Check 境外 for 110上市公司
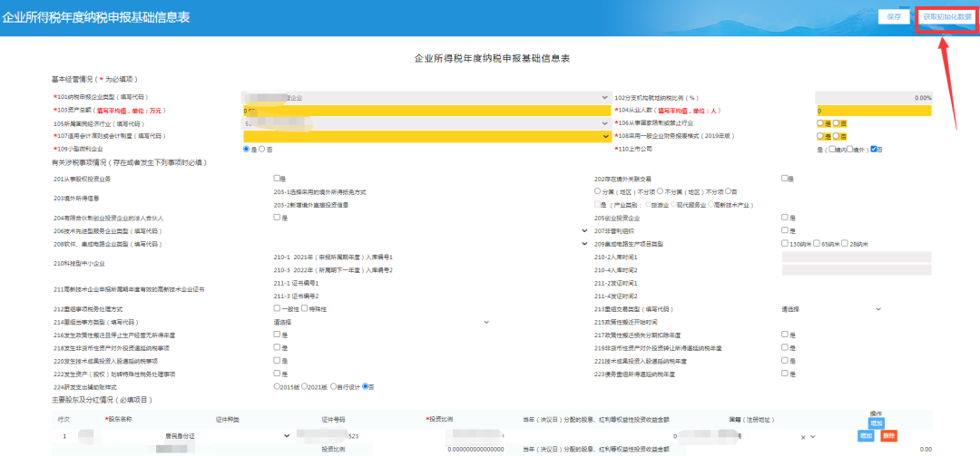The height and width of the screenshot is (457, 980). click(x=850, y=150)
